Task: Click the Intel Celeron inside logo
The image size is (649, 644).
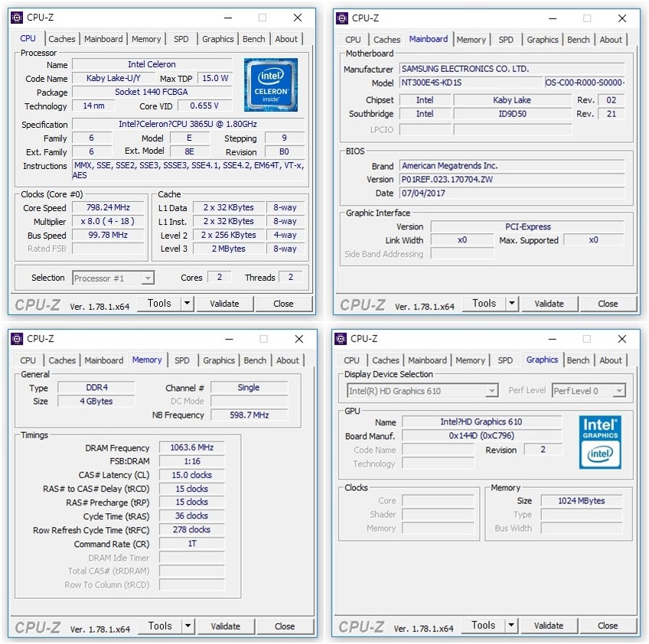Action: (x=271, y=85)
